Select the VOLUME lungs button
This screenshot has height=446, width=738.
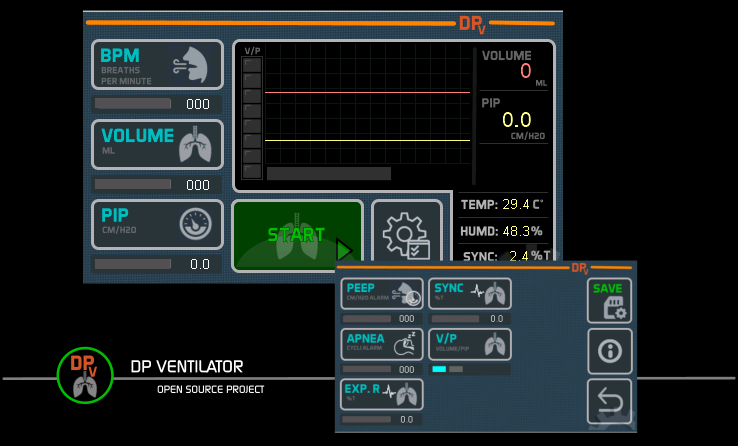(x=157, y=145)
